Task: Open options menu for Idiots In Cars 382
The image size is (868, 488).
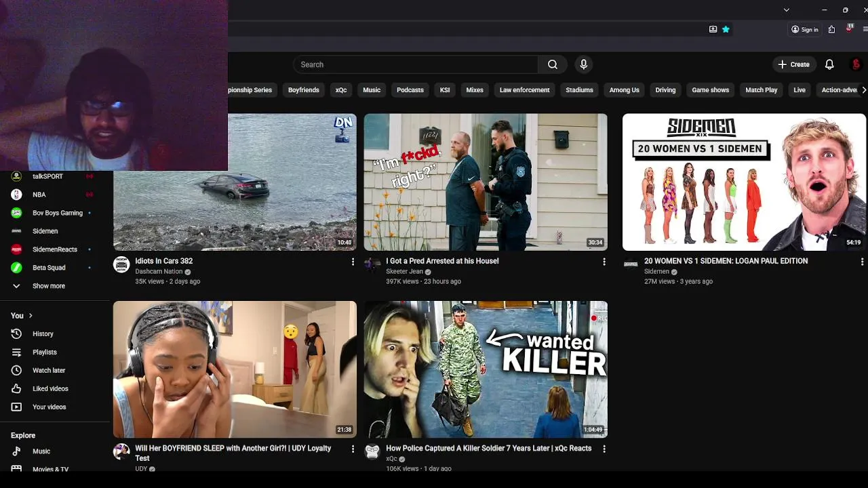Action: point(353,262)
